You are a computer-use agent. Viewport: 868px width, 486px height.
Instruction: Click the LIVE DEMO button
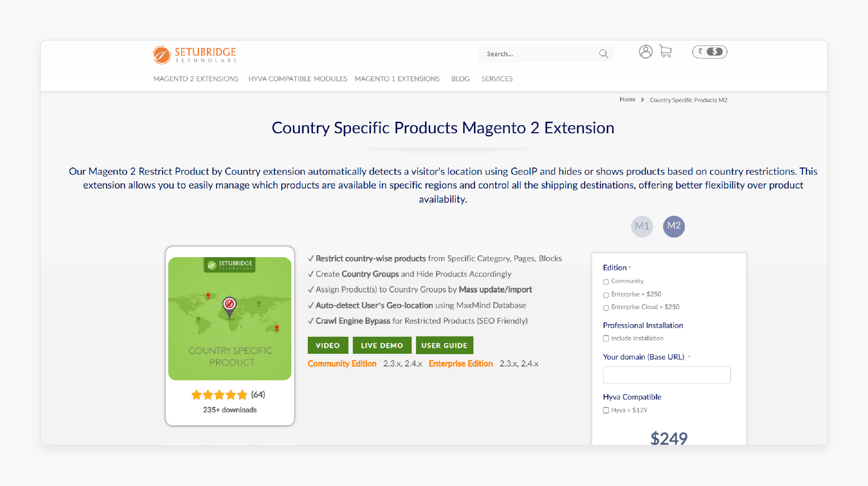[381, 345]
